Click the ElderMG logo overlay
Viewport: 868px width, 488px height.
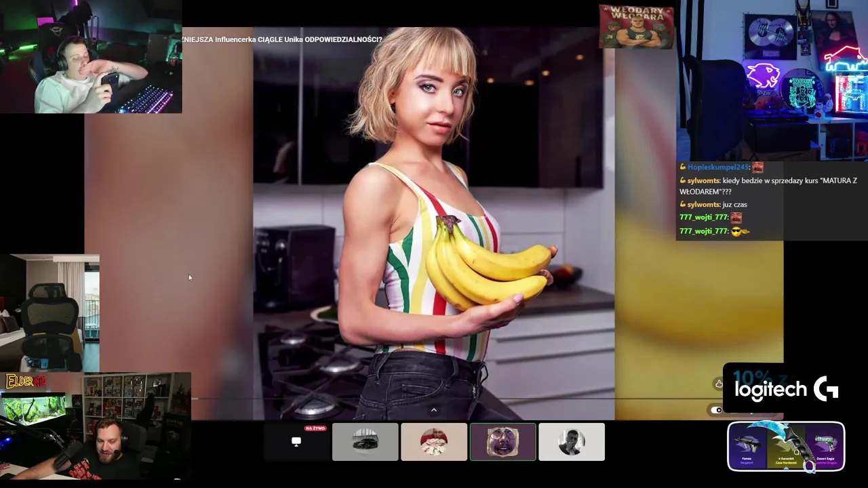[x=26, y=382]
